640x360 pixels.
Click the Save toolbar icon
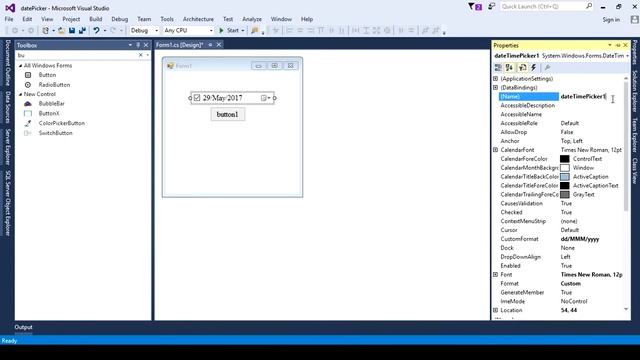pyautogui.click(x=72, y=30)
